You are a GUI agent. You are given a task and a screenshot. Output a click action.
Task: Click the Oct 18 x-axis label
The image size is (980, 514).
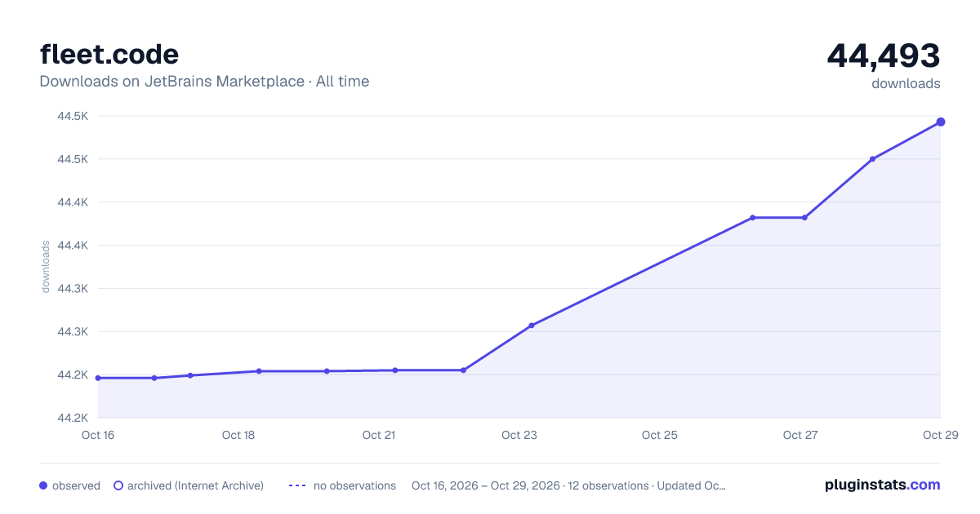pyautogui.click(x=238, y=435)
